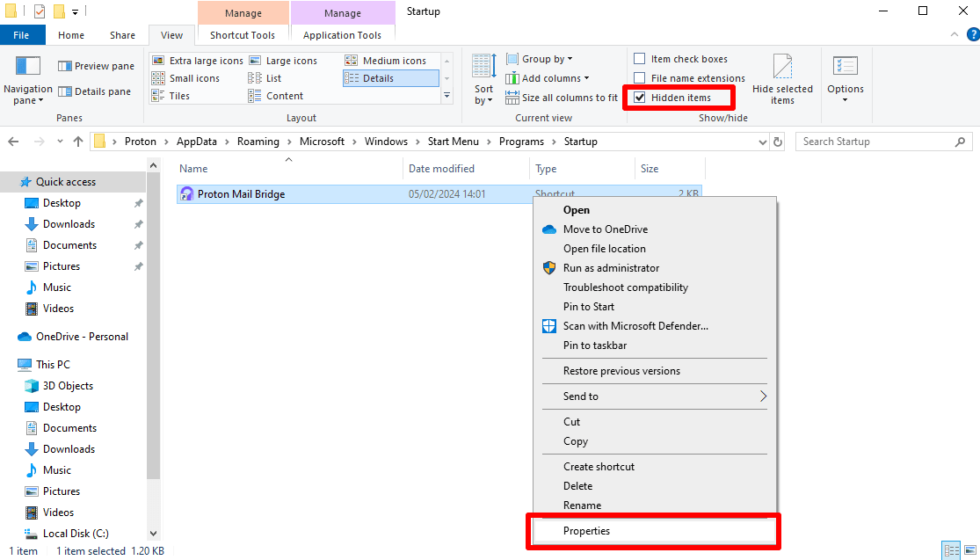980x560 pixels.
Task: Switch to the Home tab
Action: click(x=70, y=35)
